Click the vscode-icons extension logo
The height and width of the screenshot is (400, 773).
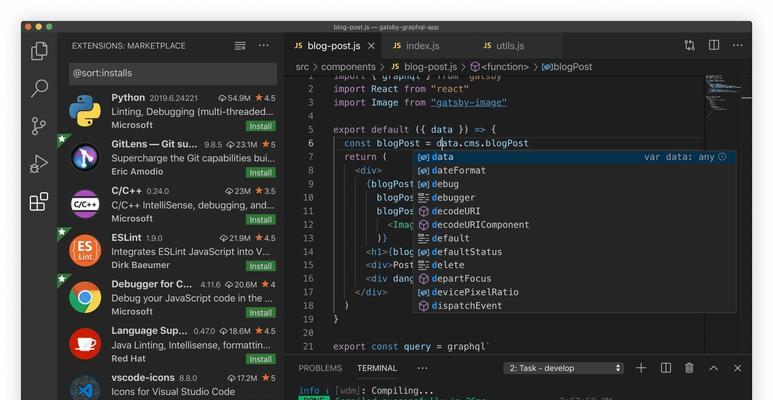pyautogui.click(x=85, y=388)
